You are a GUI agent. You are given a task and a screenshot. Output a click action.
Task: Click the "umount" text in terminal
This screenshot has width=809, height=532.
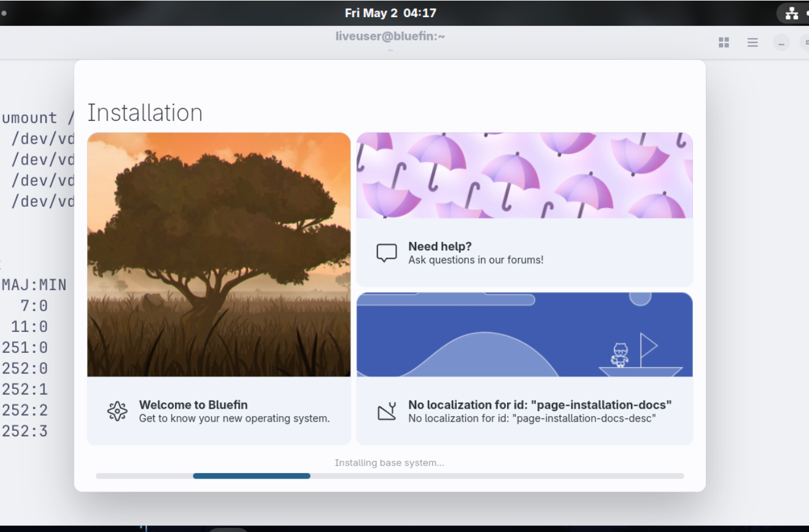(29, 118)
